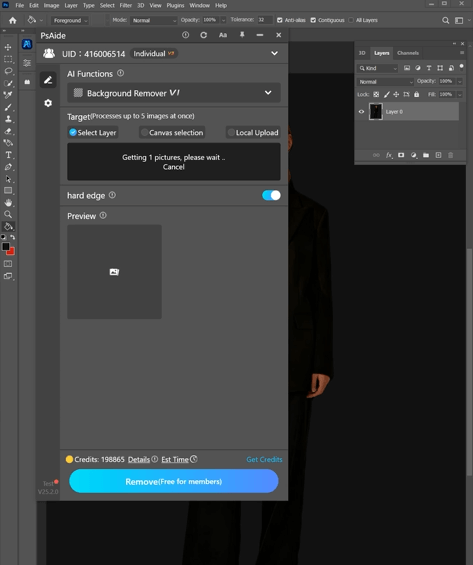Delete layer with trash icon
This screenshot has height=565, width=473.
(450, 155)
